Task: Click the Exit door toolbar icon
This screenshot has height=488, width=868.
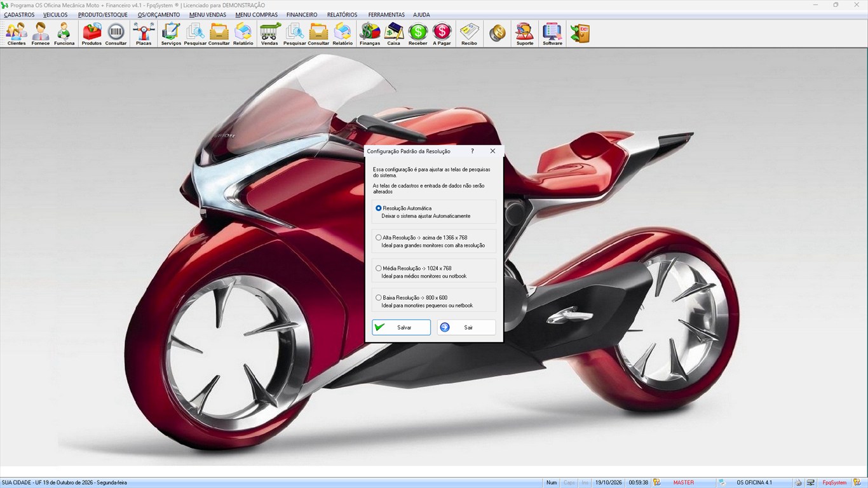Action: click(580, 34)
